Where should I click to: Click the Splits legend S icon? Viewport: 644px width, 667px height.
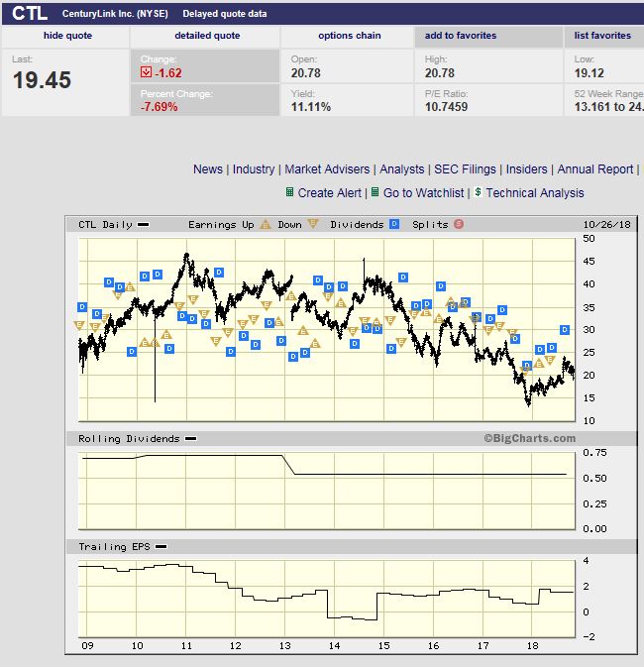click(459, 224)
